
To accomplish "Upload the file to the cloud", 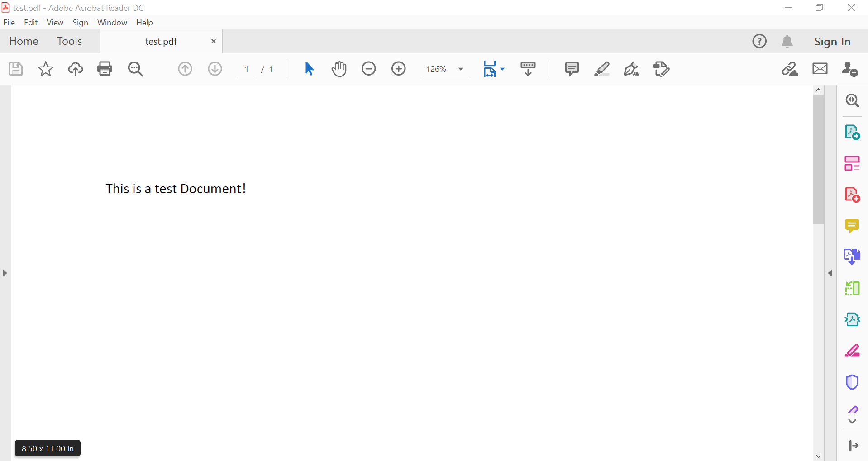I will coord(76,69).
